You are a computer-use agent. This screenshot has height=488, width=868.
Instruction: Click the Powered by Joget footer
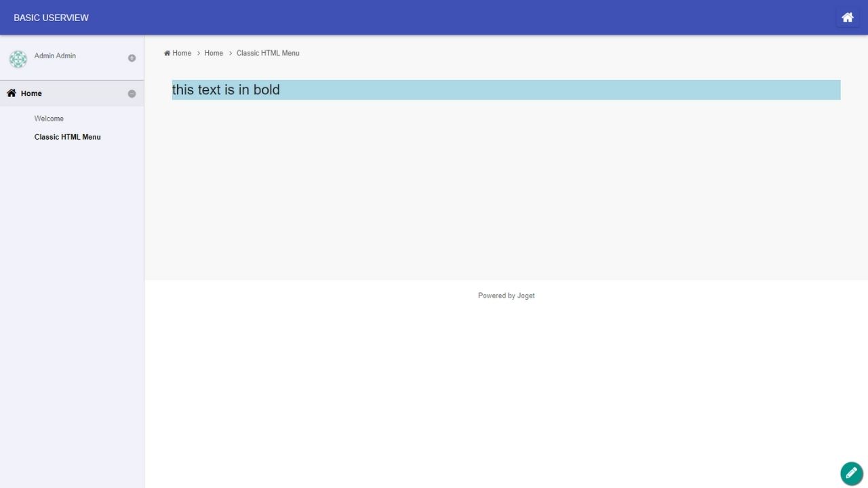(x=506, y=296)
